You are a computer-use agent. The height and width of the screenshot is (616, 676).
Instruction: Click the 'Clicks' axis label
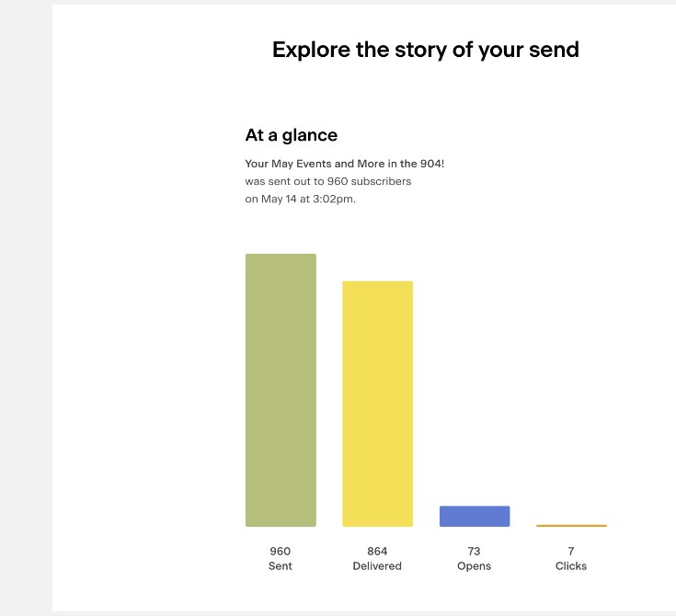[x=571, y=566]
